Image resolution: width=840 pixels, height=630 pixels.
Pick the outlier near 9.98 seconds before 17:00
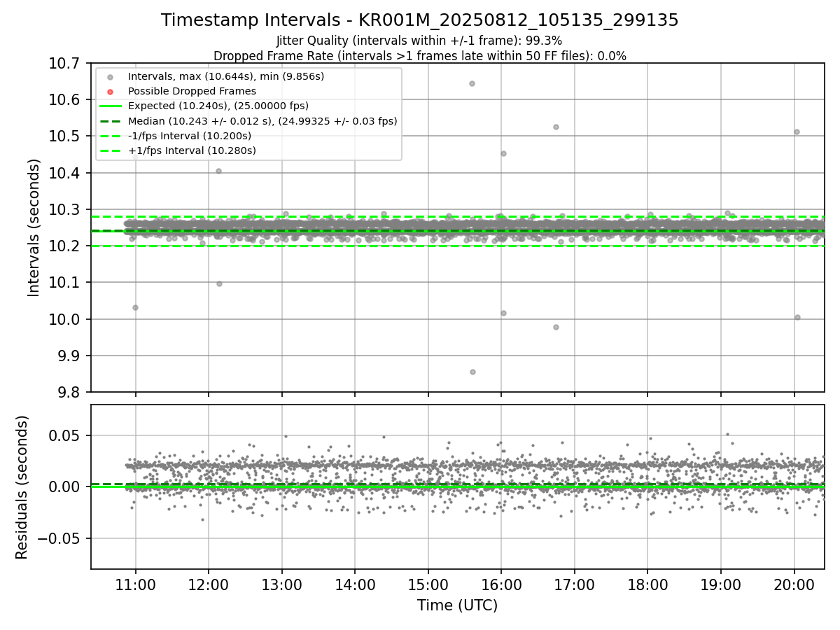pyautogui.click(x=556, y=327)
